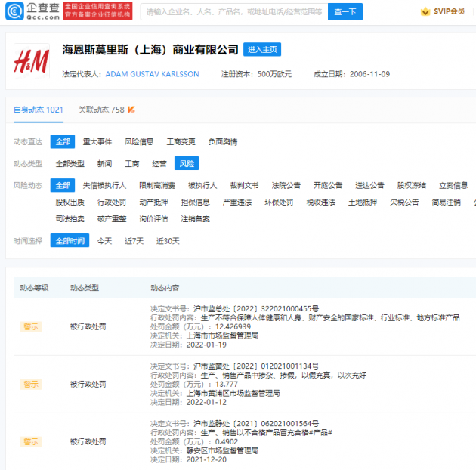476x470 pixels.
Task: Filter by 股权冻结
Action: click(x=412, y=186)
